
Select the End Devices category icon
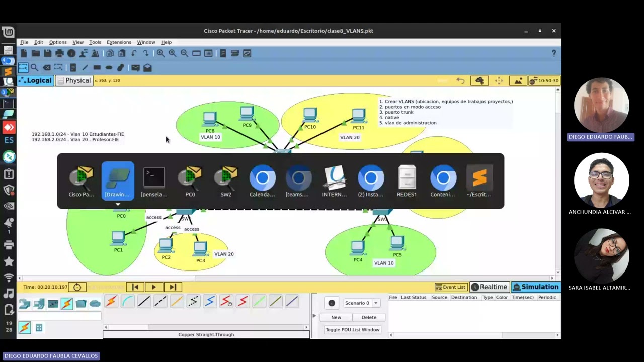pyautogui.click(x=39, y=304)
